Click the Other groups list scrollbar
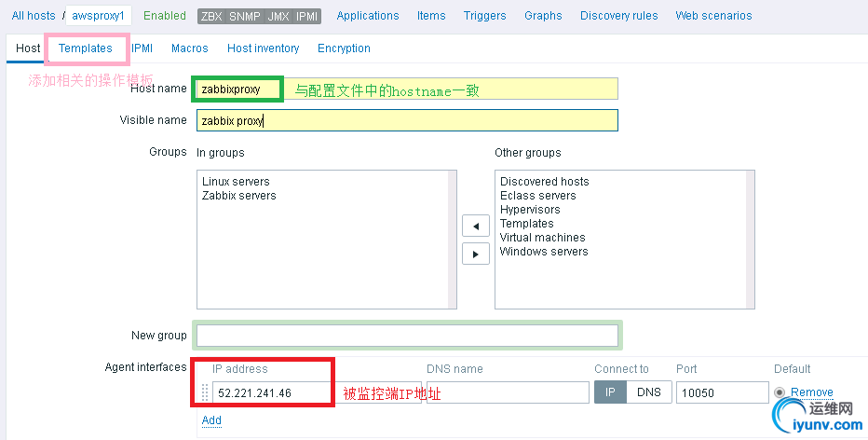Screen dimensions: 868x440 pos(750,240)
